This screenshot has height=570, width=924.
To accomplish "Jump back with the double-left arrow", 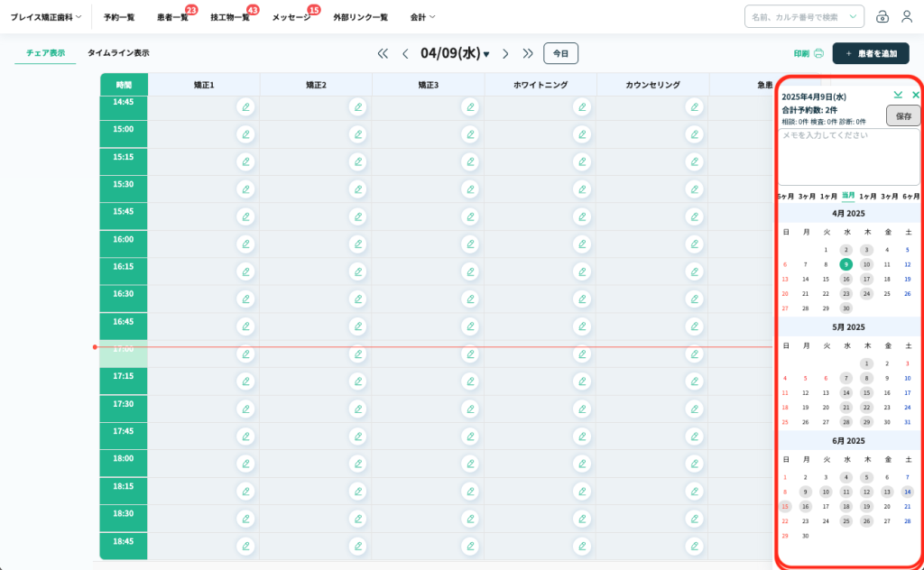I will click(x=383, y=53).
